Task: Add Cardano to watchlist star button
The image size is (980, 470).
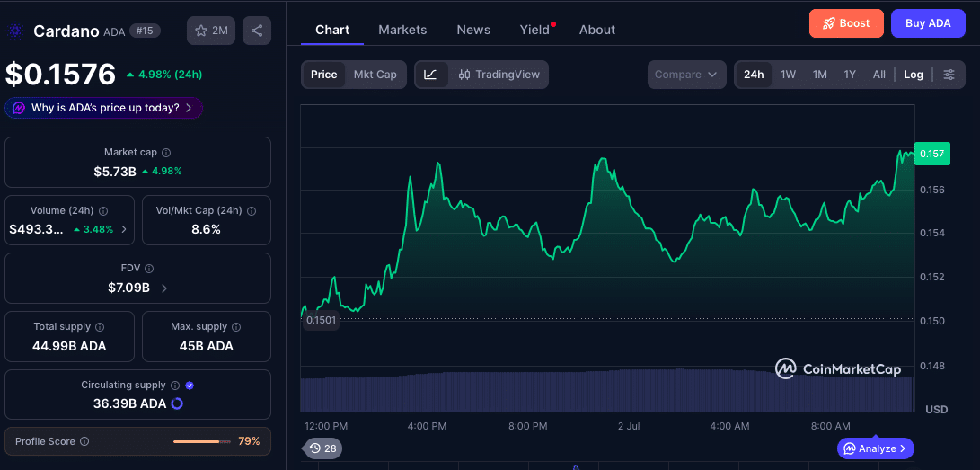Action: tap(211, 31)
